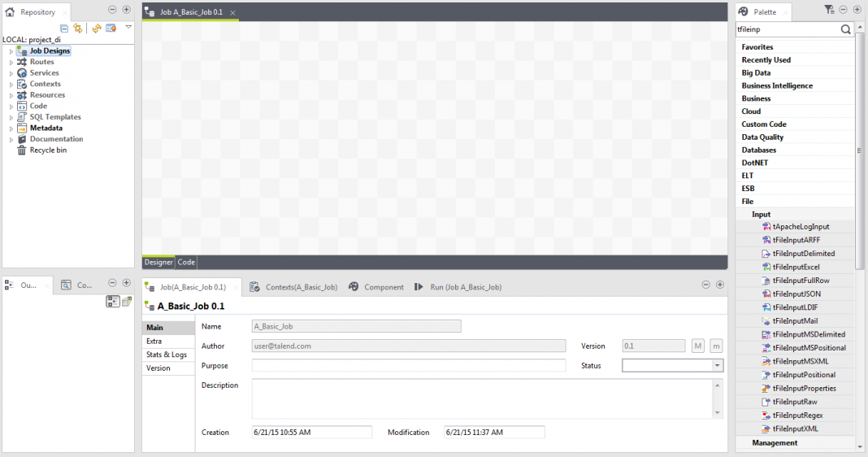868x457 pixels.
Task: Click the Collapse All icon in Repository toolbar
Action: pyautogui.click(x=64, y=28)
